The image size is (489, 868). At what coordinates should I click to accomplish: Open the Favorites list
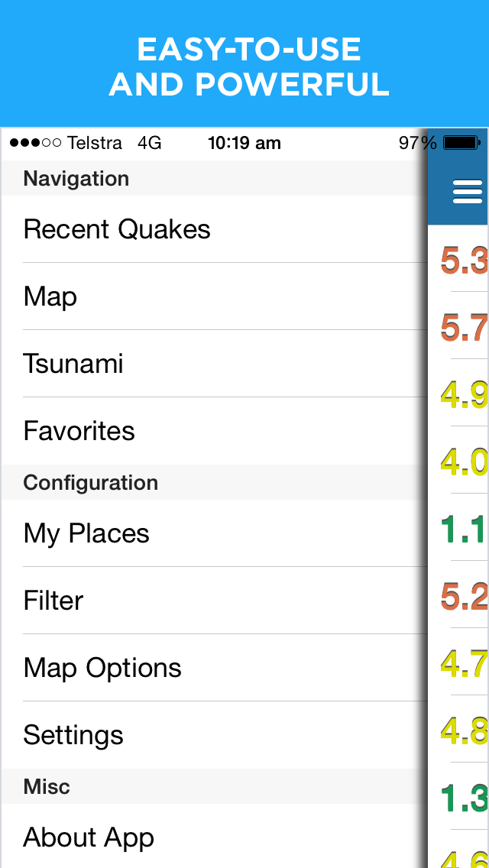(x=214, y=431)
